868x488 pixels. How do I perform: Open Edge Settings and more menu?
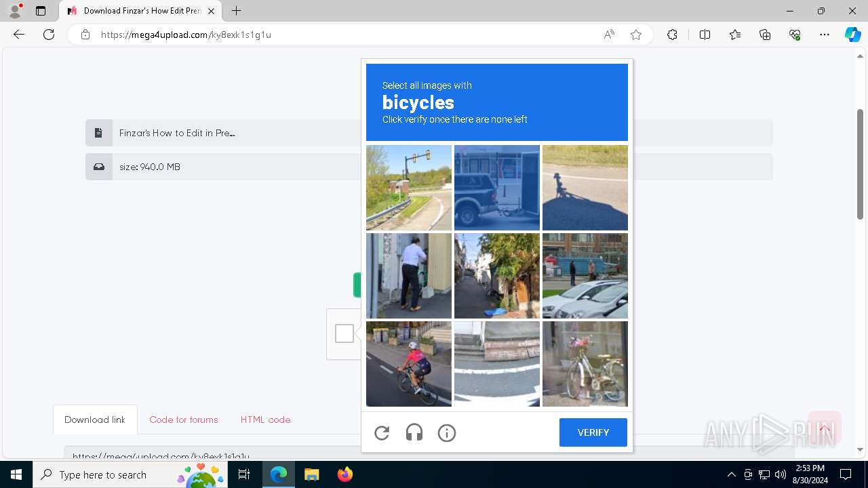point(825,35)
